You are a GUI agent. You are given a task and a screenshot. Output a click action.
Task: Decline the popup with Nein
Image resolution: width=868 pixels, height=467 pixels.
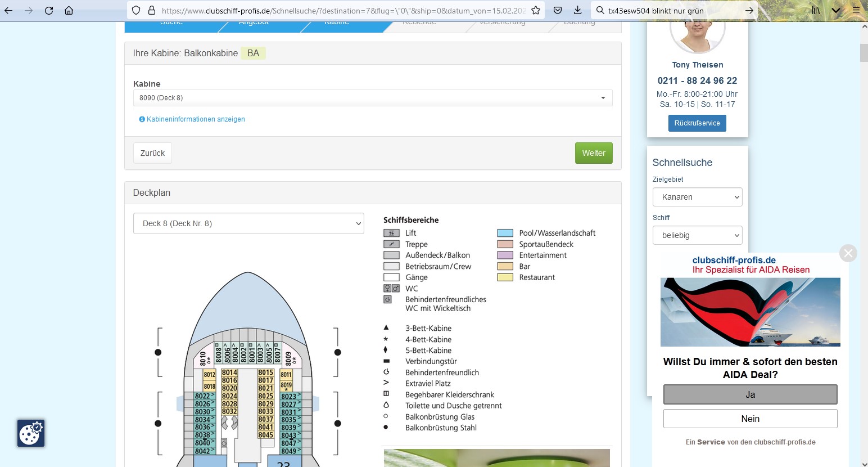click(750, 419)
